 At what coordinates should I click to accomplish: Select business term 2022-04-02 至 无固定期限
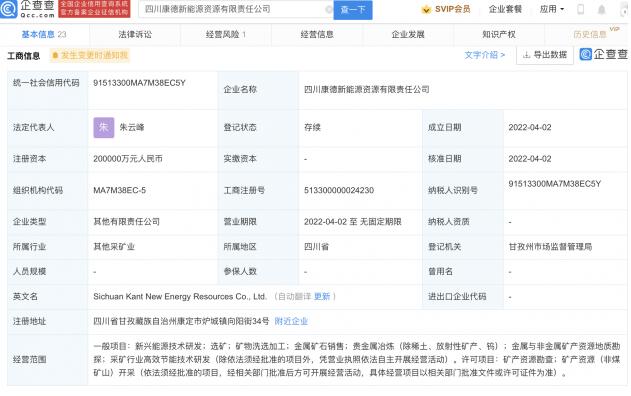[353, 222]
